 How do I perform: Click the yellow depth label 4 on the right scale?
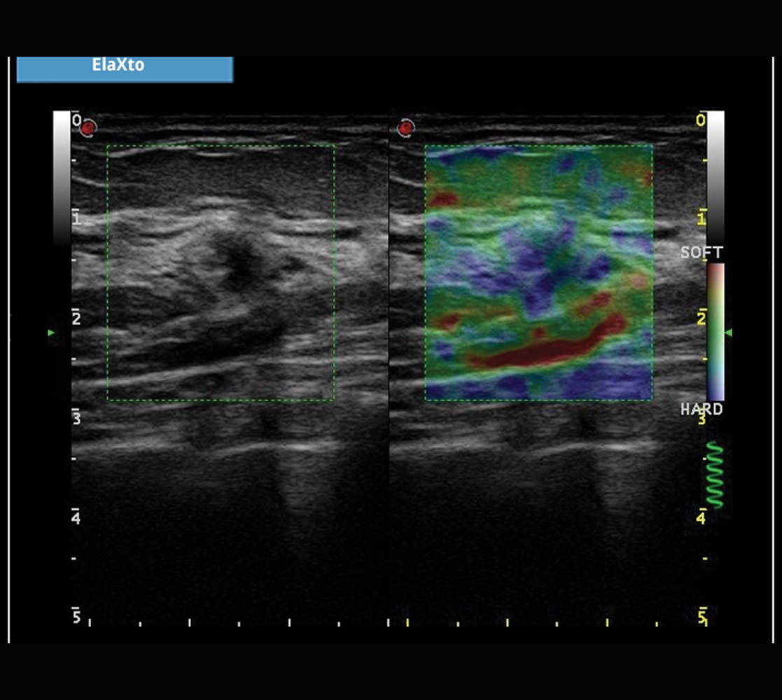tap(701, 518)
